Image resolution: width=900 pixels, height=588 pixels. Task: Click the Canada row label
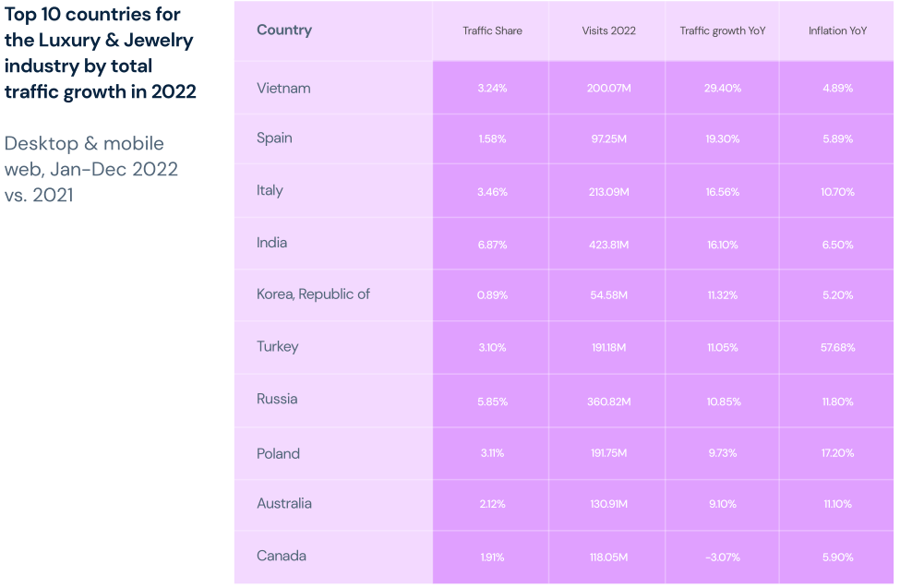[x=282, y=557]
